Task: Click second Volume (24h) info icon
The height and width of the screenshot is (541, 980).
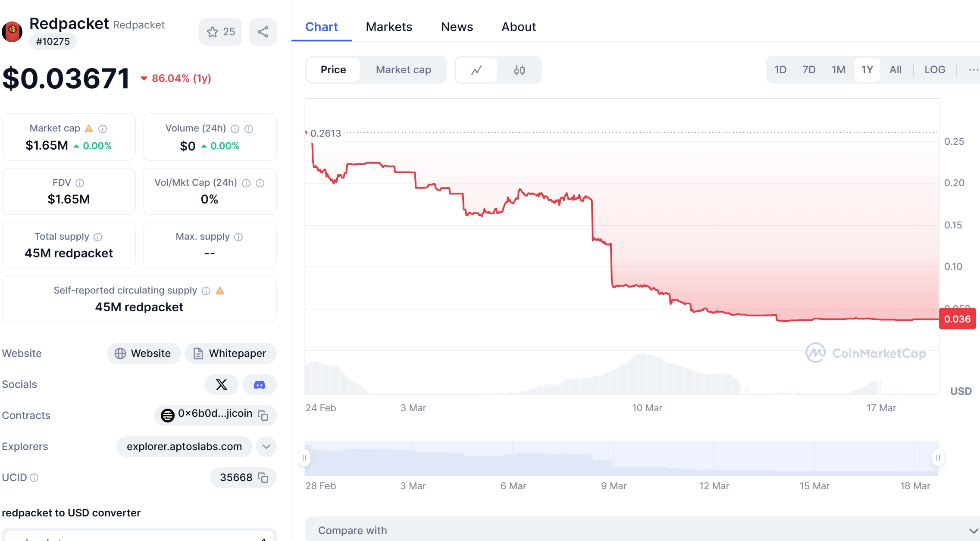Action: pos(249,128)
